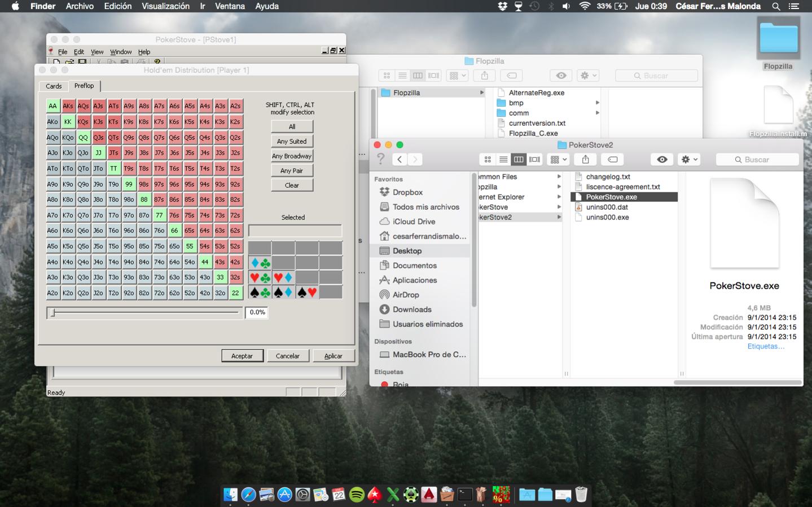This screenshot has height=507, width=812.
Task: Select the Preflop tab
Action: point(84,86)
